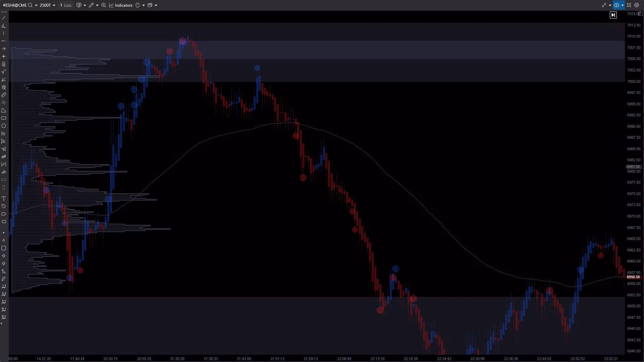Viewport: 644px width, 362px height.
Task: Click the price scale options icon at top
Action: tap(640, 14)
